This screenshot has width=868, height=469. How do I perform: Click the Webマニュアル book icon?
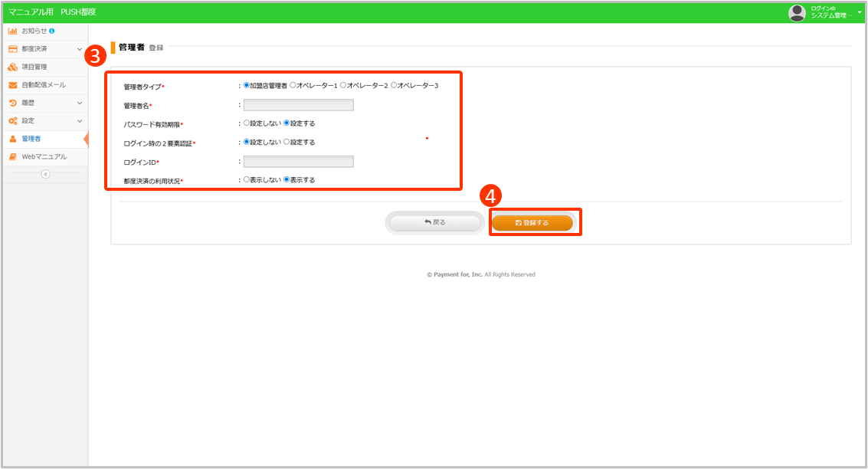click(x=13, y=157)
